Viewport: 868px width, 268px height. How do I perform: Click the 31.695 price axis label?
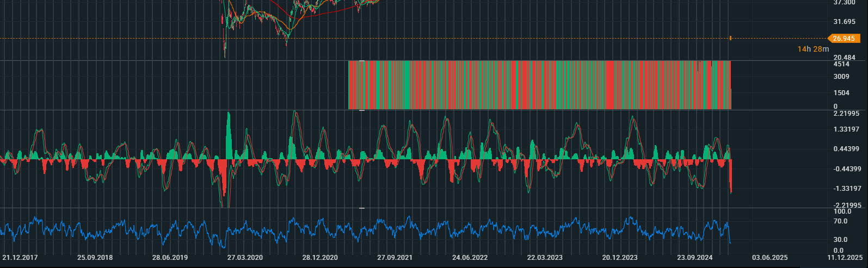coord(844,22)
